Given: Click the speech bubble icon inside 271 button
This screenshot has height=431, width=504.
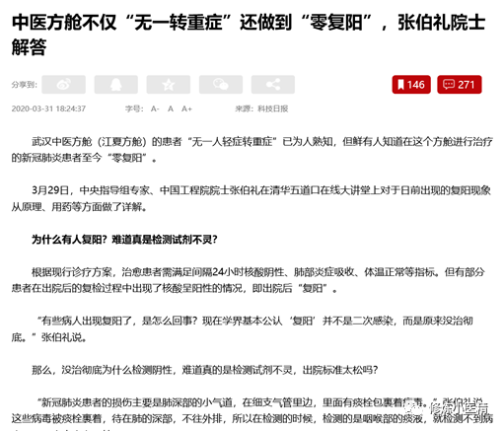Looking at the screenshot, I should pyautogui.click(x=449, y=85).
